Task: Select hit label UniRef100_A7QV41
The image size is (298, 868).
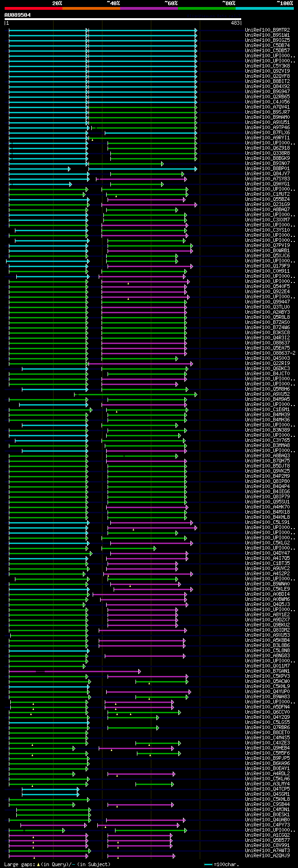Action: pos(267,107)
